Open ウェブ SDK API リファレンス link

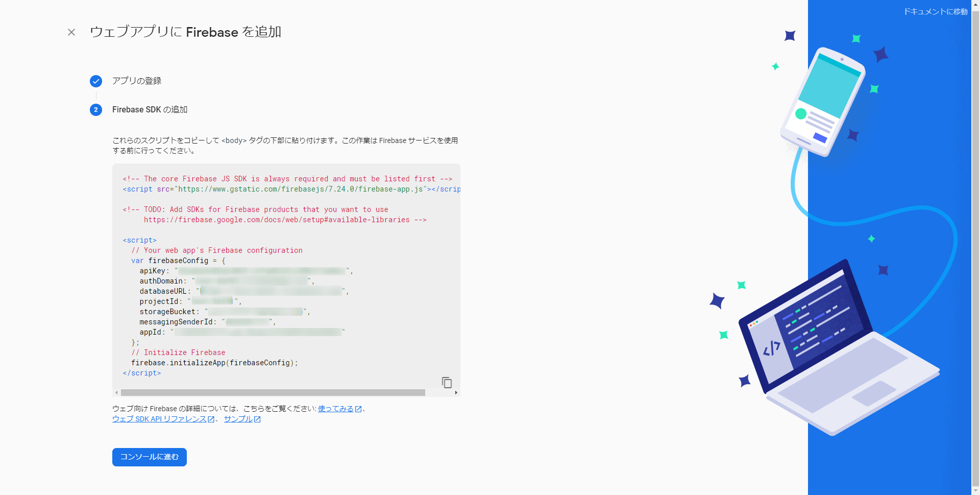159,419
